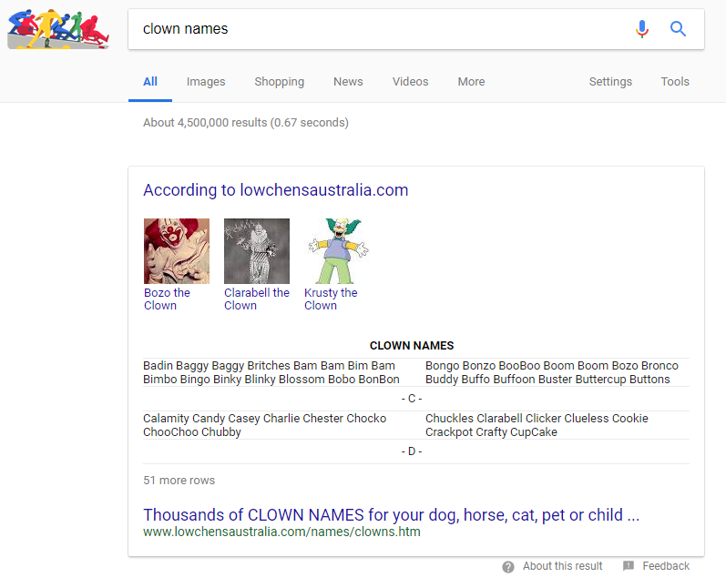Screen dimensions: 726x588
Task: Switch to the Images tab
Action: tap(206, 82)
